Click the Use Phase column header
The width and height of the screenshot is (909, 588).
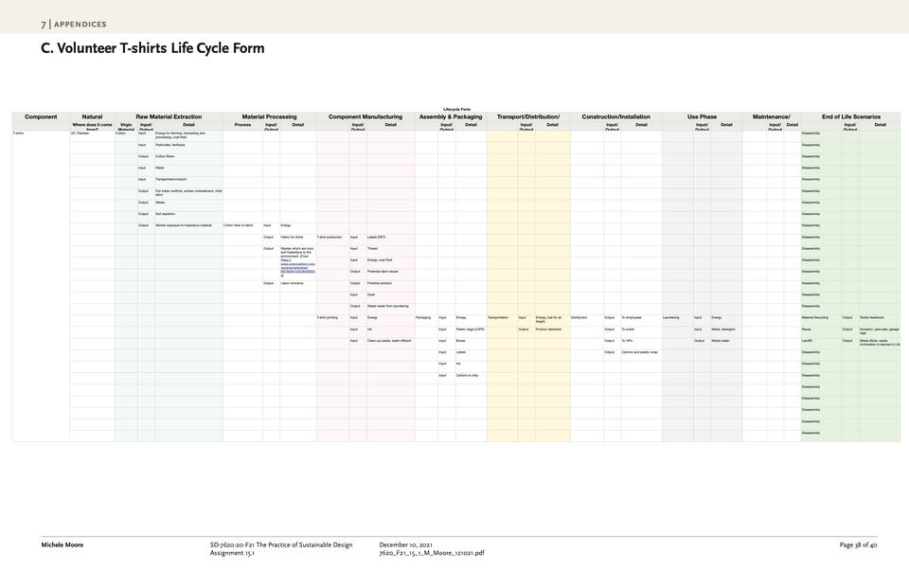(x=702, y=116)
